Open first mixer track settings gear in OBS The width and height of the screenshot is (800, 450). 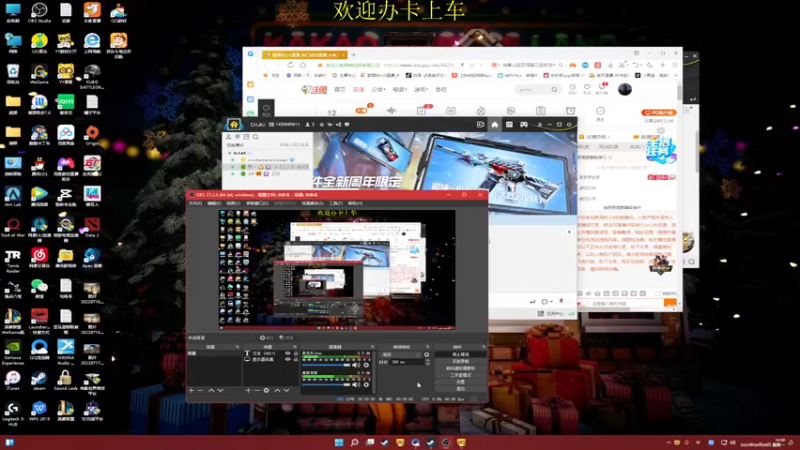click(366, 365)
